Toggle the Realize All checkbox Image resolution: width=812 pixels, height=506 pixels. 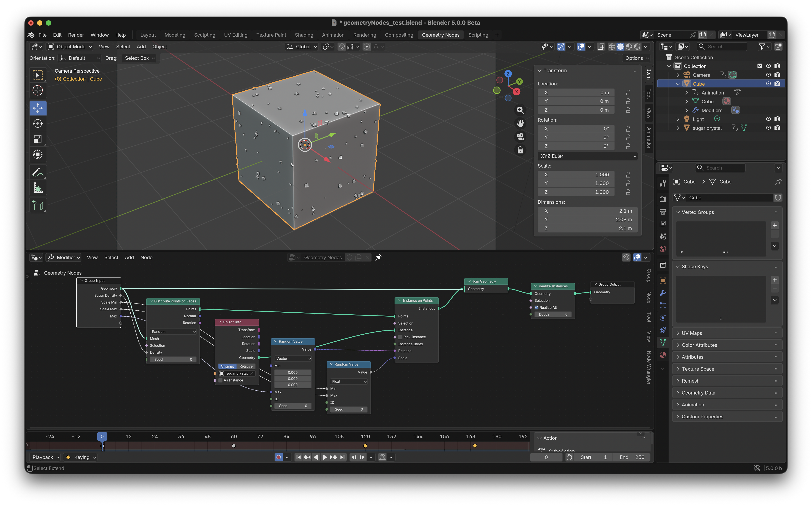536,308
